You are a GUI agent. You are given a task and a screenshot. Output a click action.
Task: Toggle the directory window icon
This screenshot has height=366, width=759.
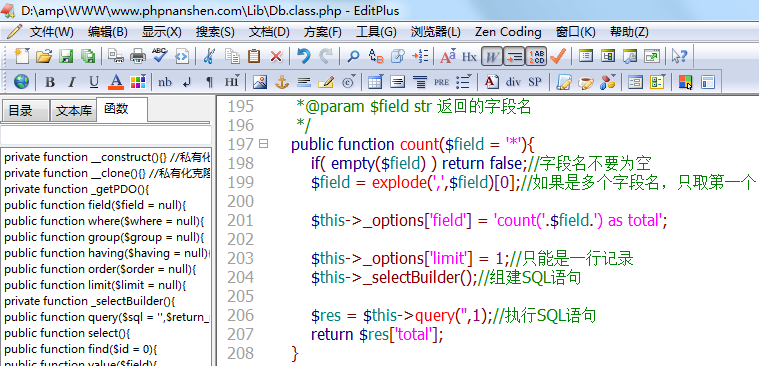(586, 56)
